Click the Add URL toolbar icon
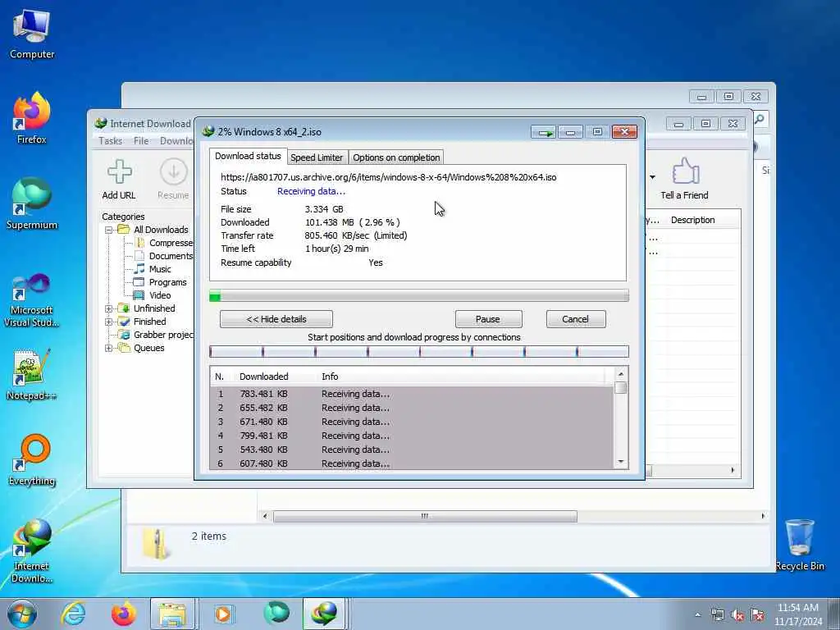Image resolution: width=840 pixels, height=630 pixels. pos(119,180)
